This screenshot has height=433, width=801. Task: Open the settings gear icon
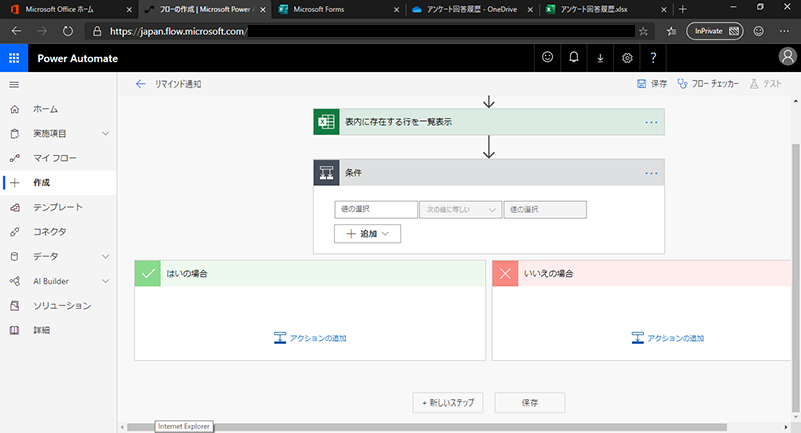pos(627,58)
